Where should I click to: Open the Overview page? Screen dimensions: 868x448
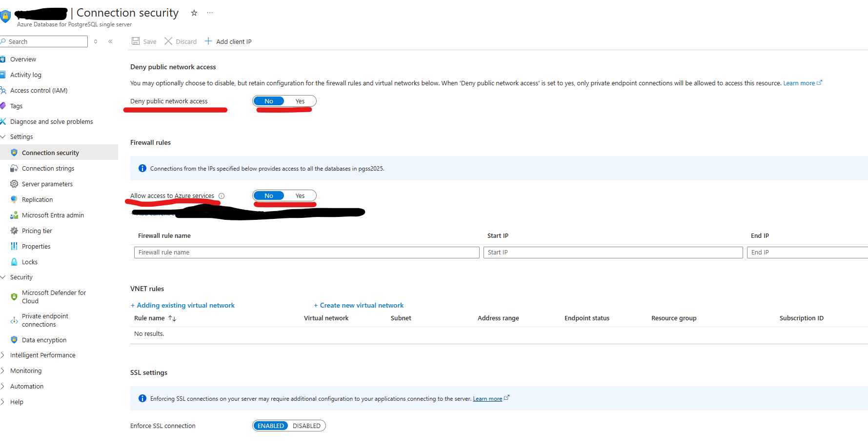pyautogui.click(x=23, y=59)
